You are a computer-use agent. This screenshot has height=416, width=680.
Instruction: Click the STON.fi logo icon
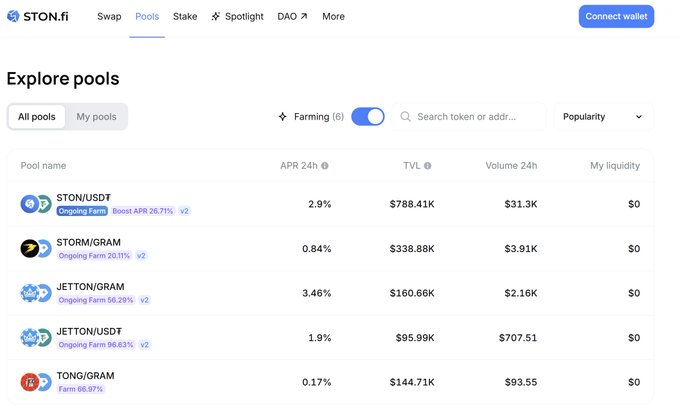(13, 16)
